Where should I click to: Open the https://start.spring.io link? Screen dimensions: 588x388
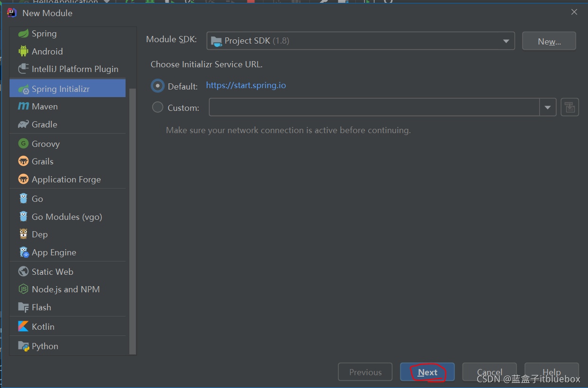point(246,86)
